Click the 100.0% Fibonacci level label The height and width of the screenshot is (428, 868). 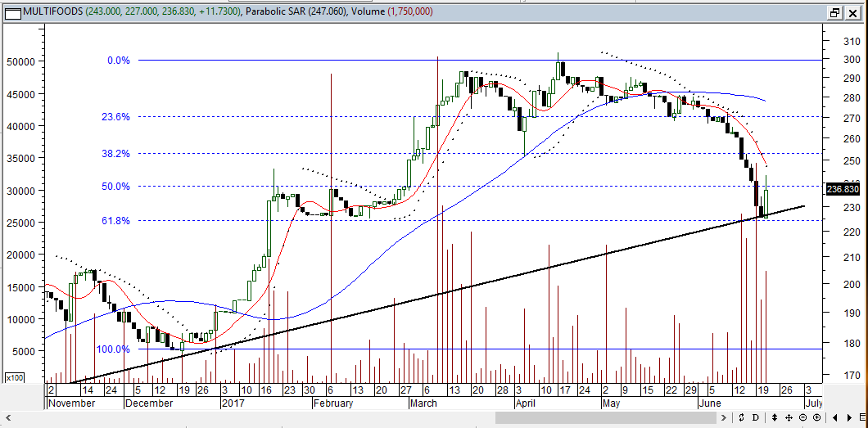click(113, 349)
